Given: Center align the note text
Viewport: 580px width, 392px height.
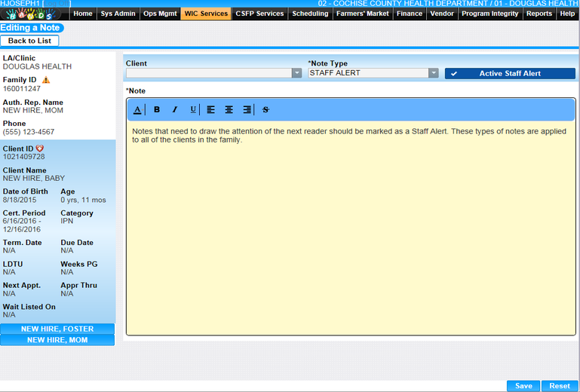Looking at the screenshot, I should 229,110.
